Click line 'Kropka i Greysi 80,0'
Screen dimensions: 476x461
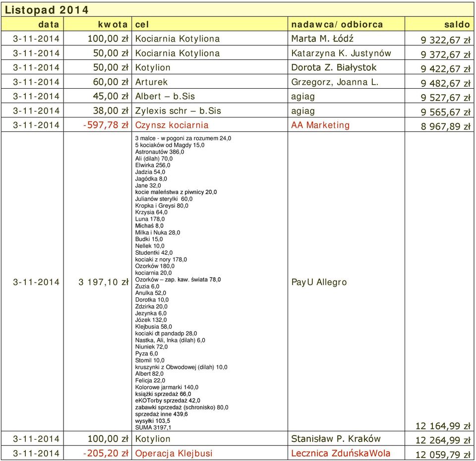click(162, 206)
